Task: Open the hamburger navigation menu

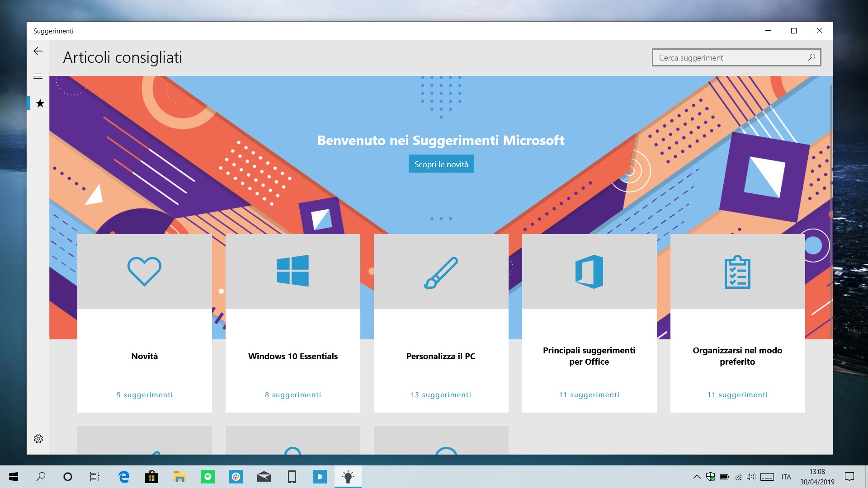Action: (x=38, y=76)
